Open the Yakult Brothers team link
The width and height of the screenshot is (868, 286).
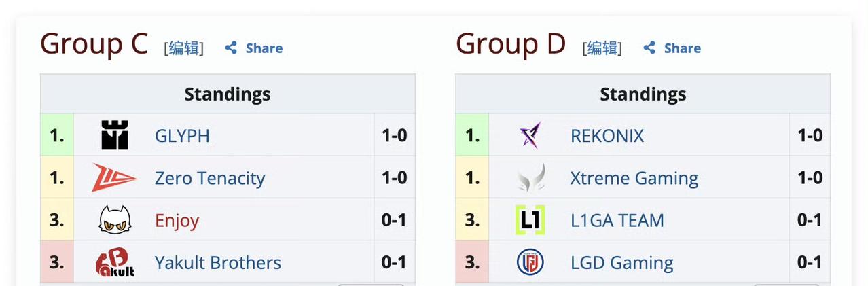coord(217,263)
